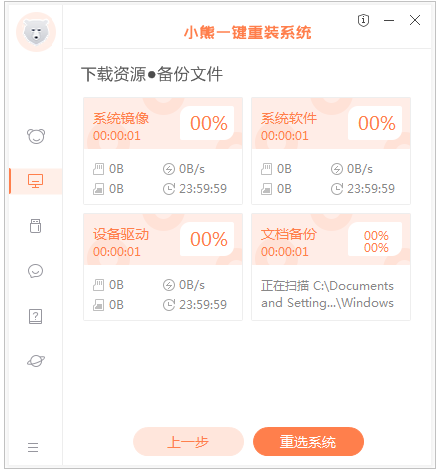The height and width of the screenshot is (472, 438).
Task: Click the 系统镜像 00% progress indicator
Action: (x=207, y=123)
